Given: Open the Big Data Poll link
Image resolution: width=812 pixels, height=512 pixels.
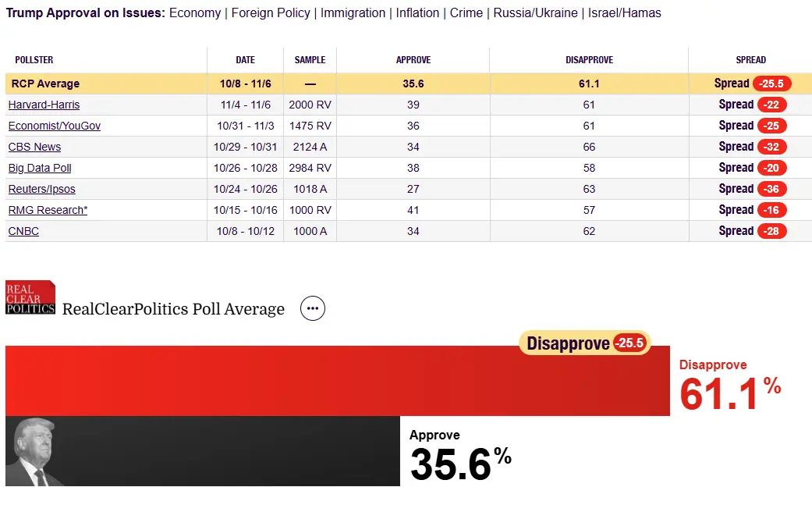Looking at the screenshot, I should click(x=40, y=168).
